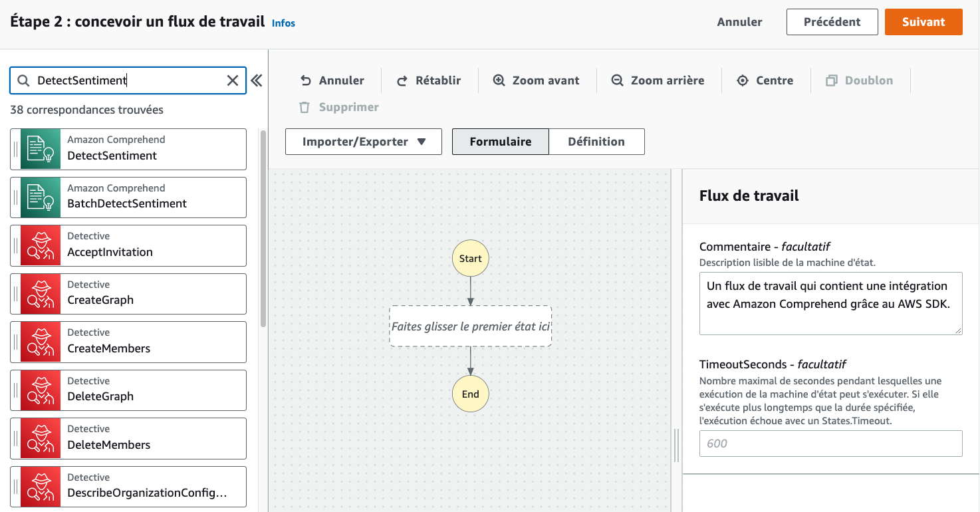The image size is (980, 512).
Task: Switch to Formulaire view
Action: coord(501,142)
